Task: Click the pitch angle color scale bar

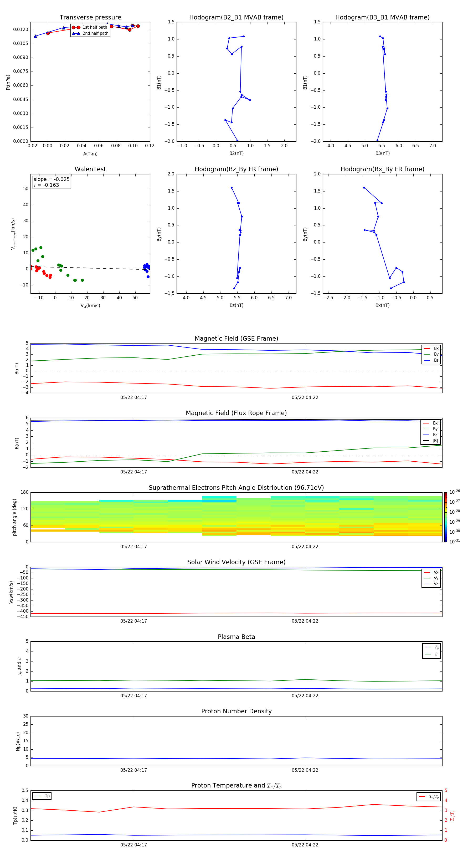Action: 446,517
